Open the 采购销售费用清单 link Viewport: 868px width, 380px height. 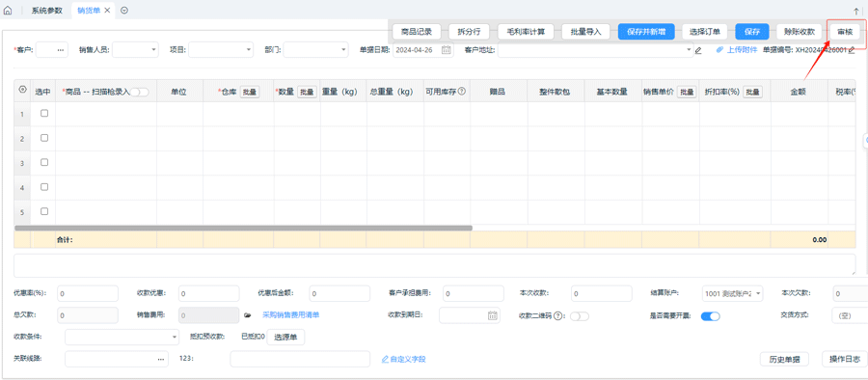290,314
